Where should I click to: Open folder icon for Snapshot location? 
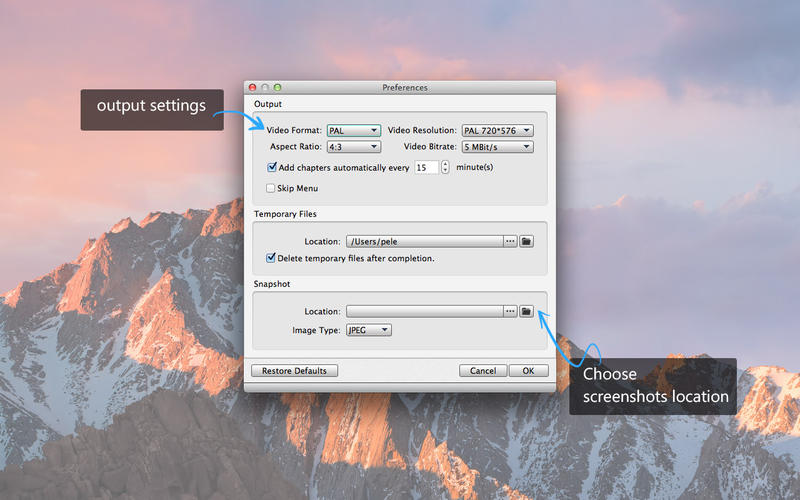pos(526,311)
